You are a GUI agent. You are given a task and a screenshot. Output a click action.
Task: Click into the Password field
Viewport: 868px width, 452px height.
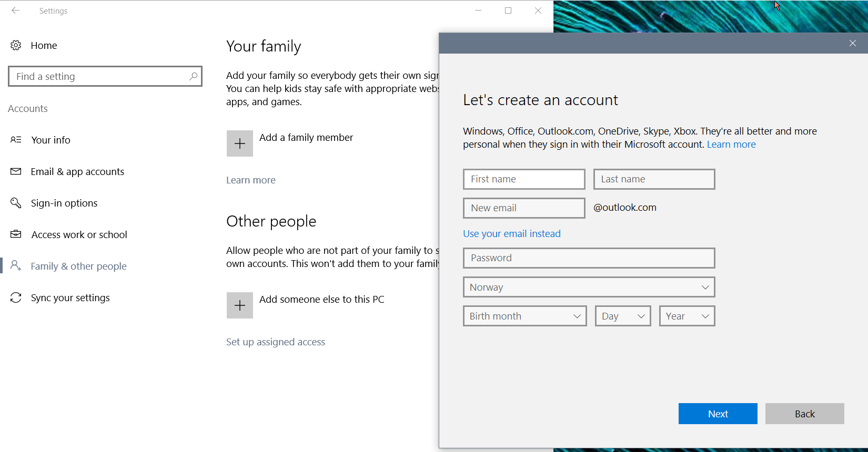[x=589, y=258]
